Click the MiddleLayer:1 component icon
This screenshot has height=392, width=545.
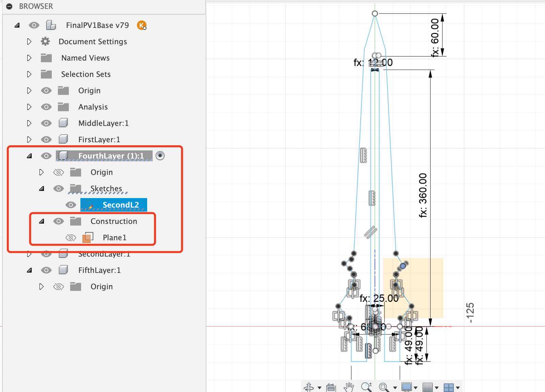tap(63, 123)
